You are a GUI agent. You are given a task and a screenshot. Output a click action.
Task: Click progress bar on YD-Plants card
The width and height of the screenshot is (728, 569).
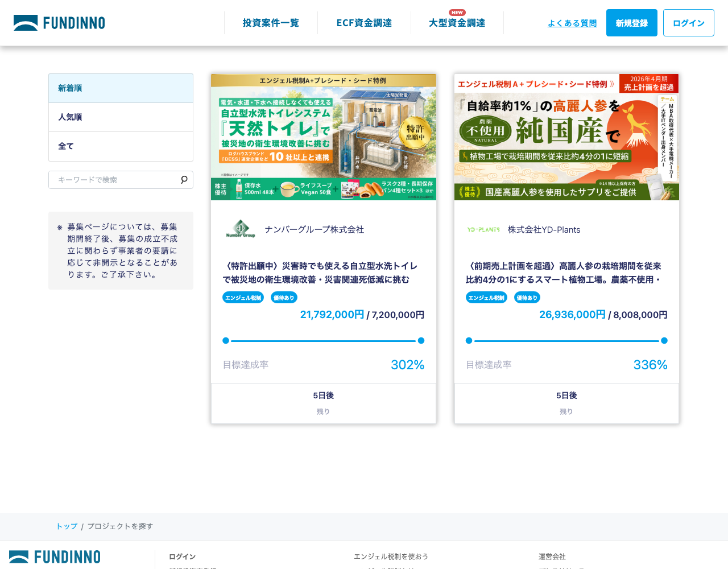point(566,341)
